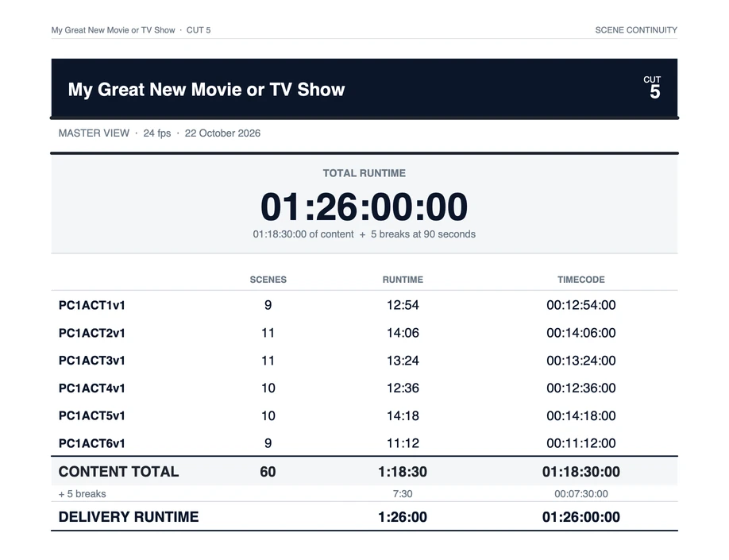Click the CUT 5 badge in banner

653,87
